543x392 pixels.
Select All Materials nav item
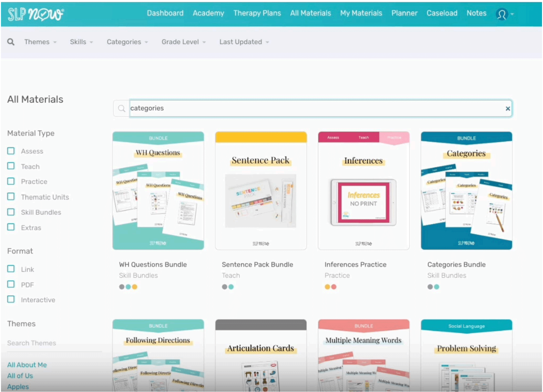(310, 13)
